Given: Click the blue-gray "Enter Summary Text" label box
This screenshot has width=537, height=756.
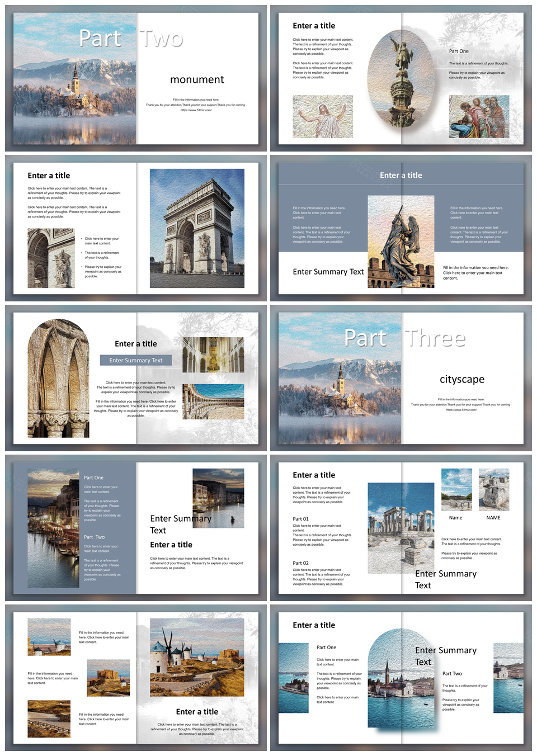Looking at the screenshot, I should (x=136, y=361).
